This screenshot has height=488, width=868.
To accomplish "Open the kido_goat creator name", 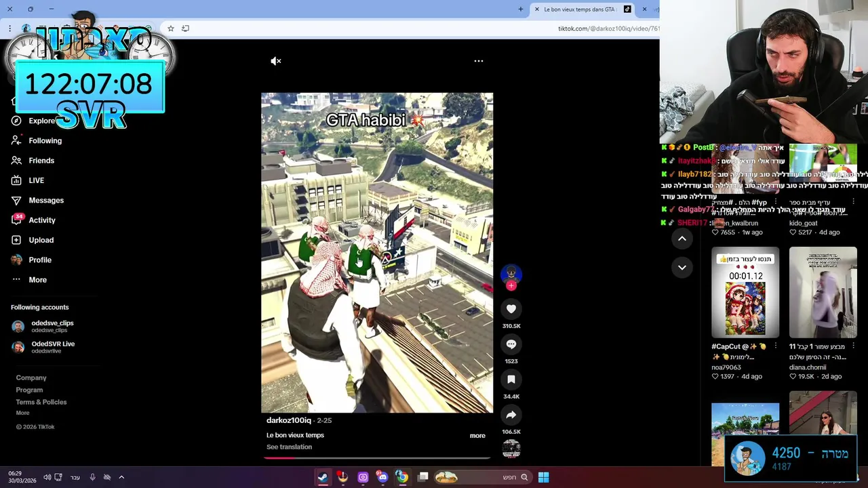I will [804, 224].
